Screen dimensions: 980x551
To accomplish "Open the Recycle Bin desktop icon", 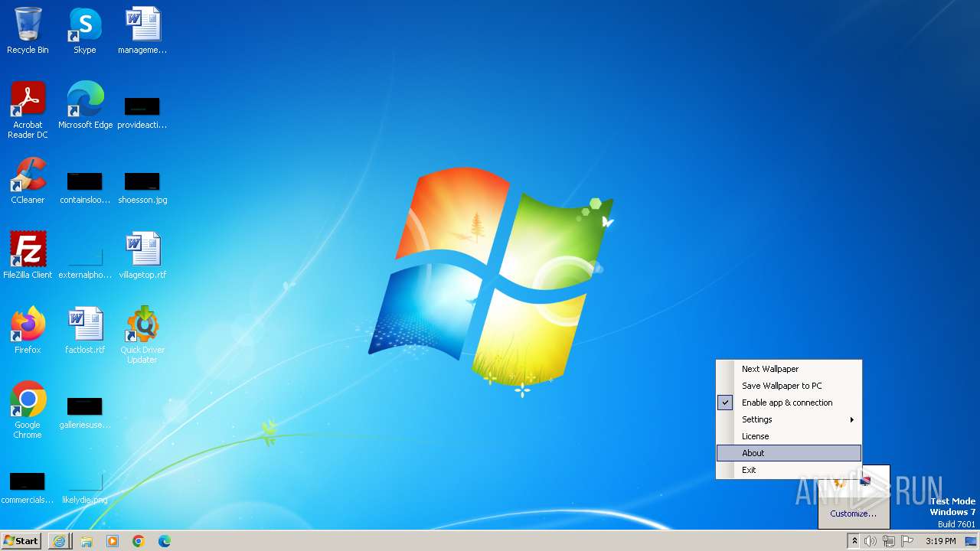I will pos(28,31).
